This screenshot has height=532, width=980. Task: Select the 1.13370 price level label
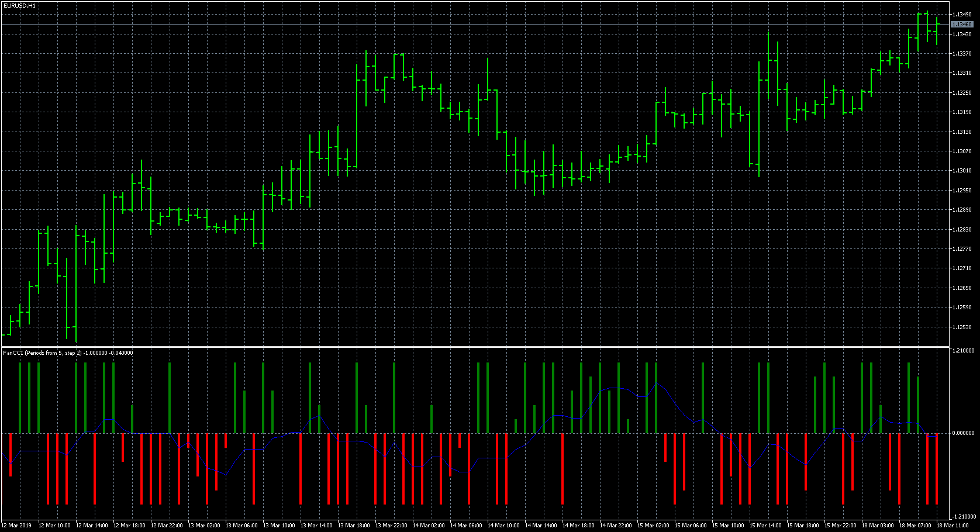pos(962,54)
